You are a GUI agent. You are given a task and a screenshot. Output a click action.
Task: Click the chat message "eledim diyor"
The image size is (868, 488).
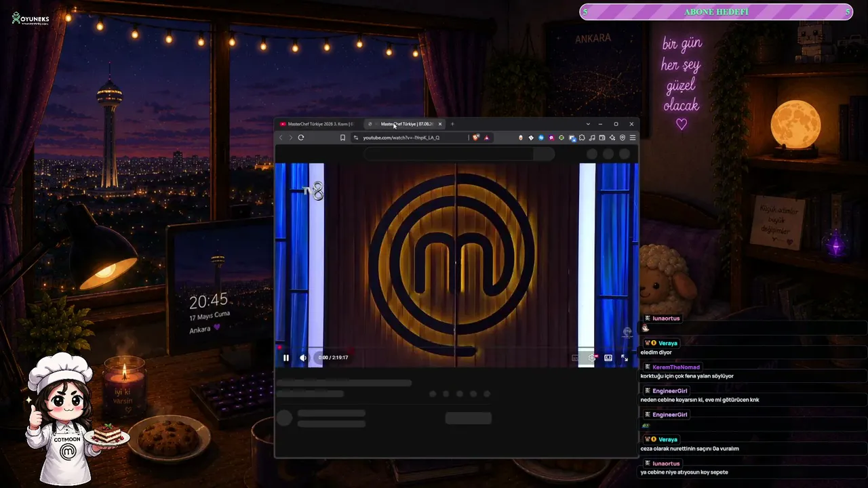click(656, 352)
